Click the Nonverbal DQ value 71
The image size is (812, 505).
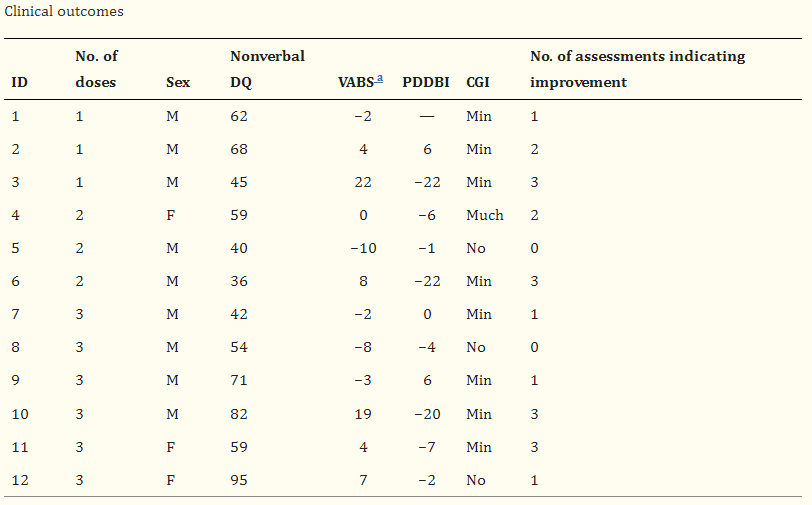click(x=239, y=380)
